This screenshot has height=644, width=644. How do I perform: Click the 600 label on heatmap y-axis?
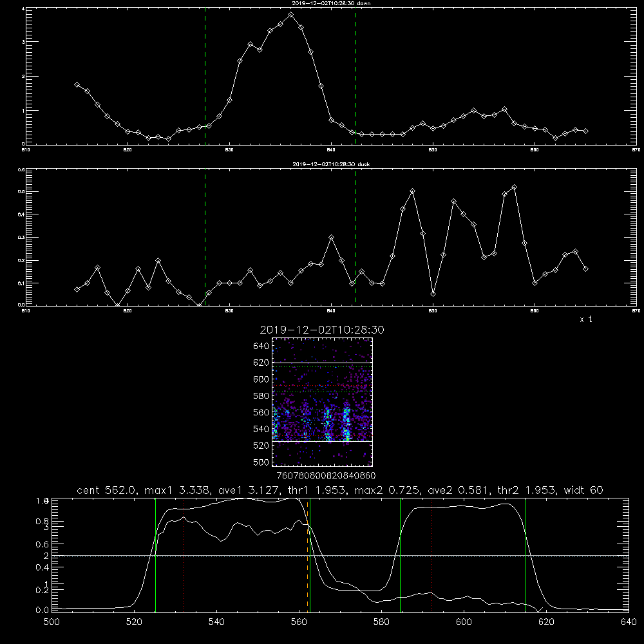pyautogui.click(x=261, y=379)
